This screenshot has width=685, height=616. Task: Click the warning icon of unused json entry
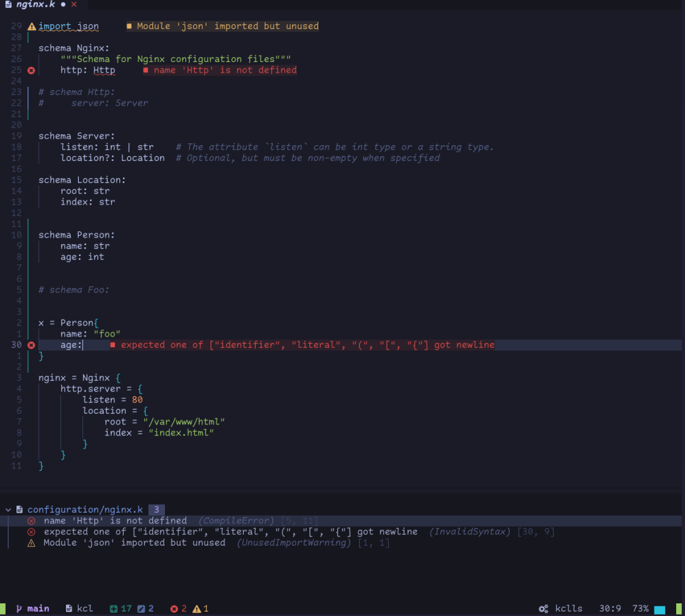[x=32, y=543]
